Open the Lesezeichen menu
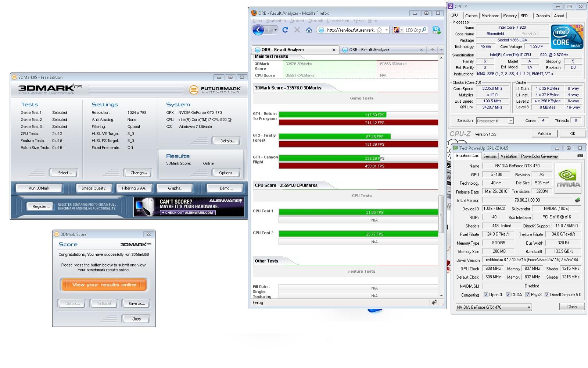588x368 pixels. (338, 21)
